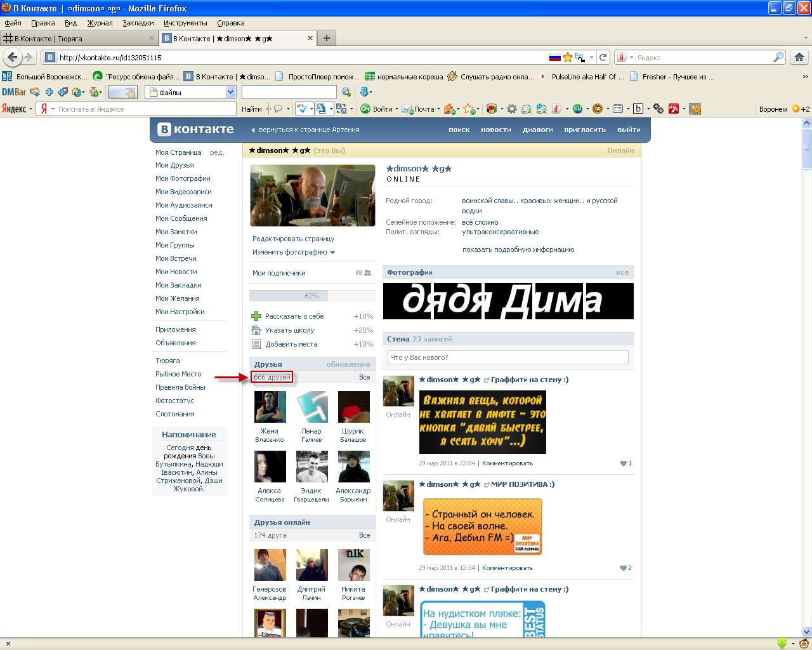
Task: Click the vertical scrollbar thumb
Action: point(806,149)
